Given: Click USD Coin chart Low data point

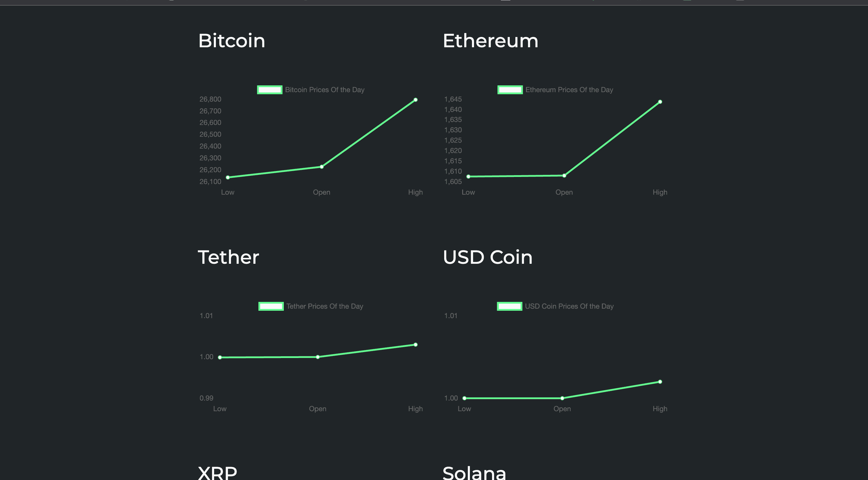Looking at the screenshot, I should 464,398.
